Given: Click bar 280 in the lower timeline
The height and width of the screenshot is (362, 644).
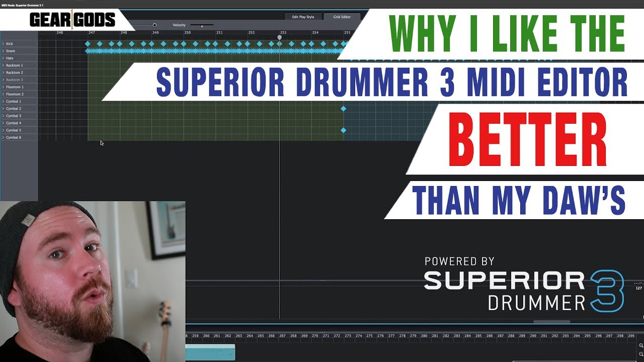Looking at the screenshot, I should 424,335.
